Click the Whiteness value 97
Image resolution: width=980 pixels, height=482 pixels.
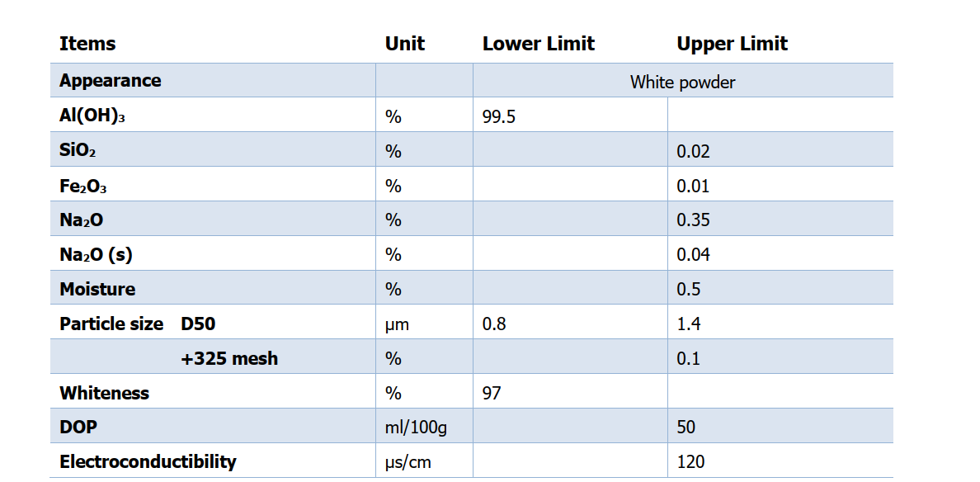coord(492,393)
